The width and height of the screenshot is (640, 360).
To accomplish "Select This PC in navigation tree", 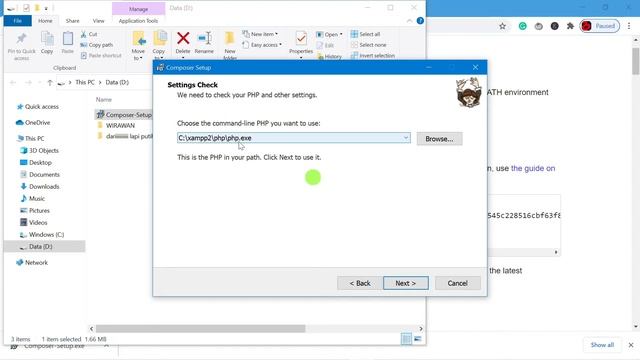I will pos(31,139).
